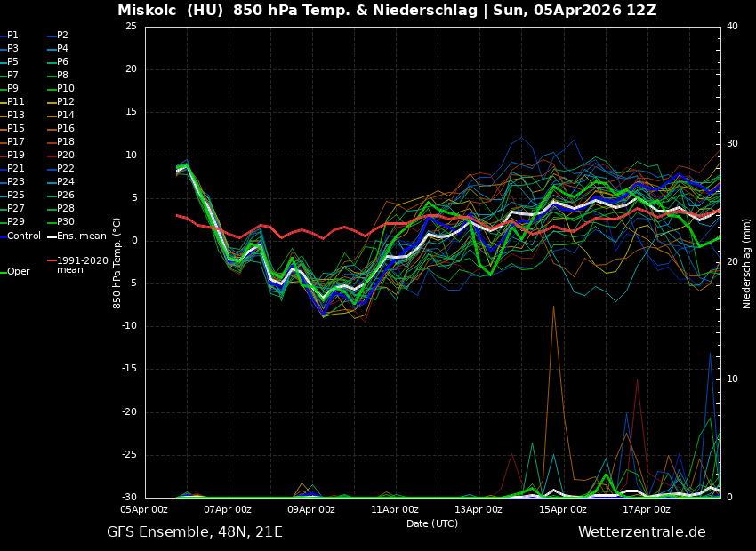The height and width of the screenshot is (551, 756).
Task: Click the 09Apr 00z date tick label
Action: [310, 510]
